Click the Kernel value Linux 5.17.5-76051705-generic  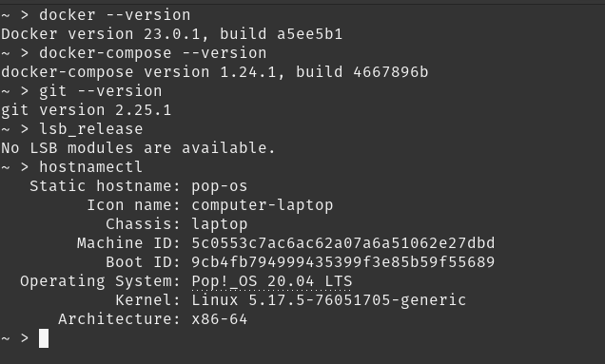click(329, 300)
